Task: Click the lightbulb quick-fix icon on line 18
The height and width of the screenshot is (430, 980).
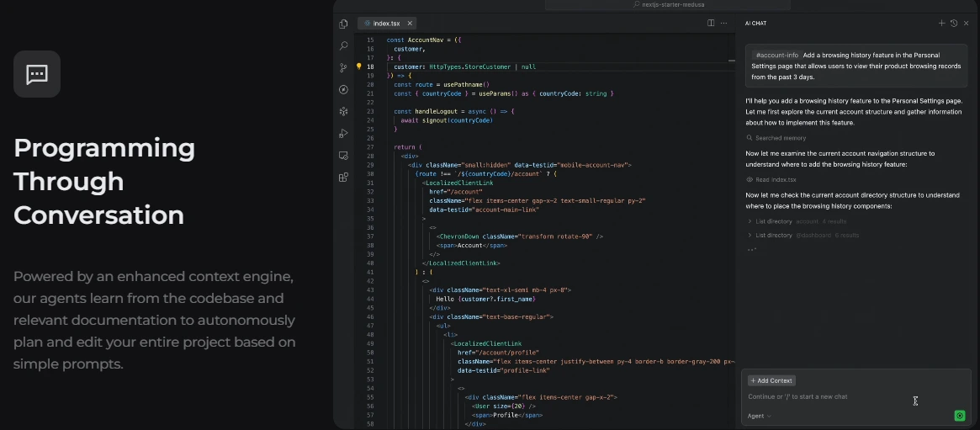Action: coord(358,66)
